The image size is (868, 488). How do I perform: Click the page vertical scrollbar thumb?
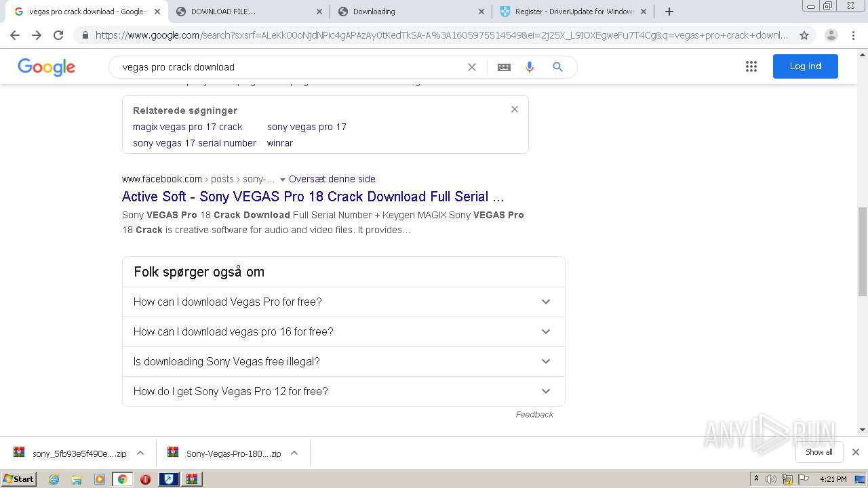(863, 251)
